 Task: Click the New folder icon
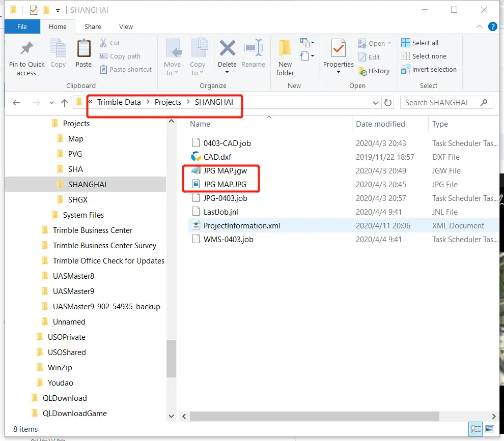coord(285,48)
